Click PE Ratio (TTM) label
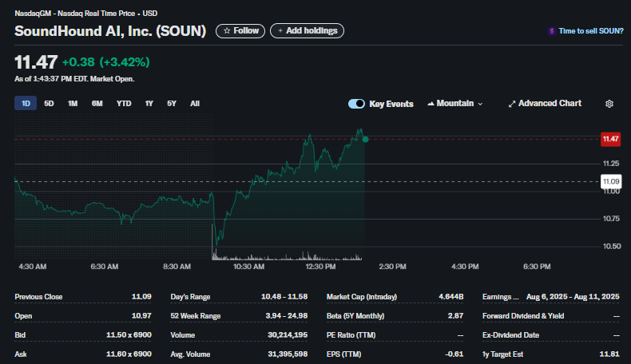The width and height of the screenshot is (631, 364). click(351, 335)
